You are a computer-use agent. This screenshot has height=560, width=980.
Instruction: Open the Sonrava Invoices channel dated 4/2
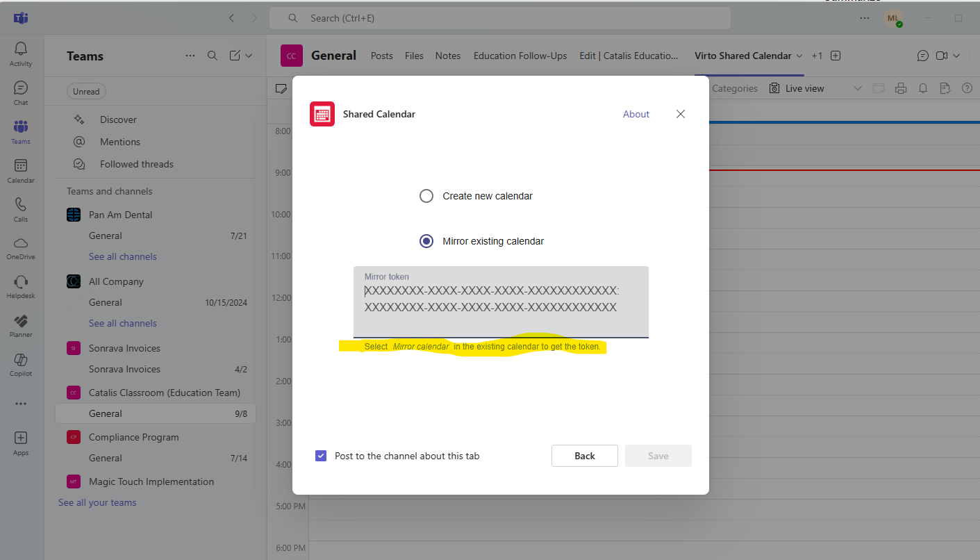tap(156, 369)
